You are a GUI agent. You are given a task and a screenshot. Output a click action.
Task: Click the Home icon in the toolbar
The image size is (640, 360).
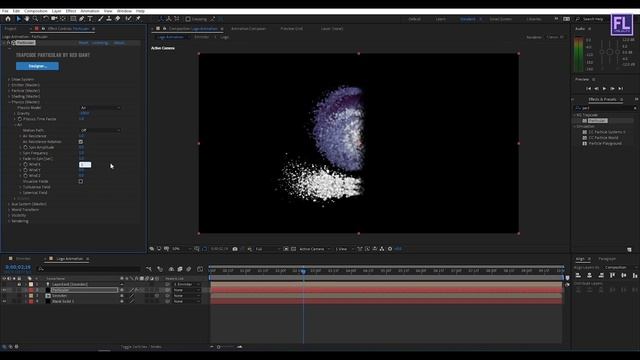point(8,19)
